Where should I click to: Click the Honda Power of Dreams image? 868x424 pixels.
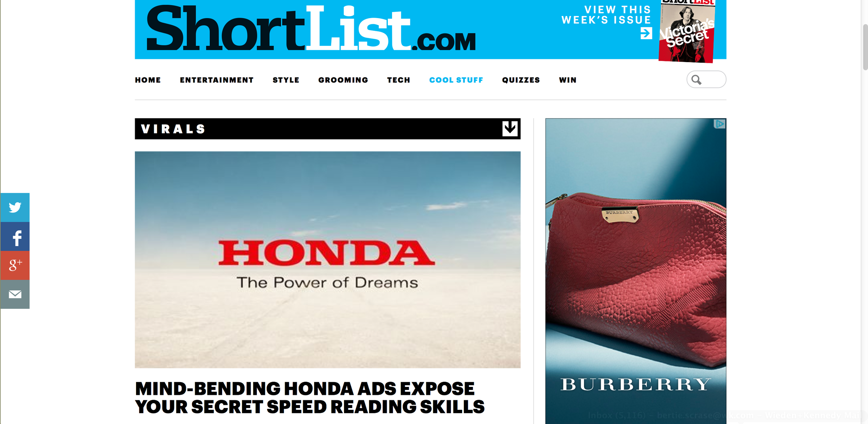click(327, 260)
